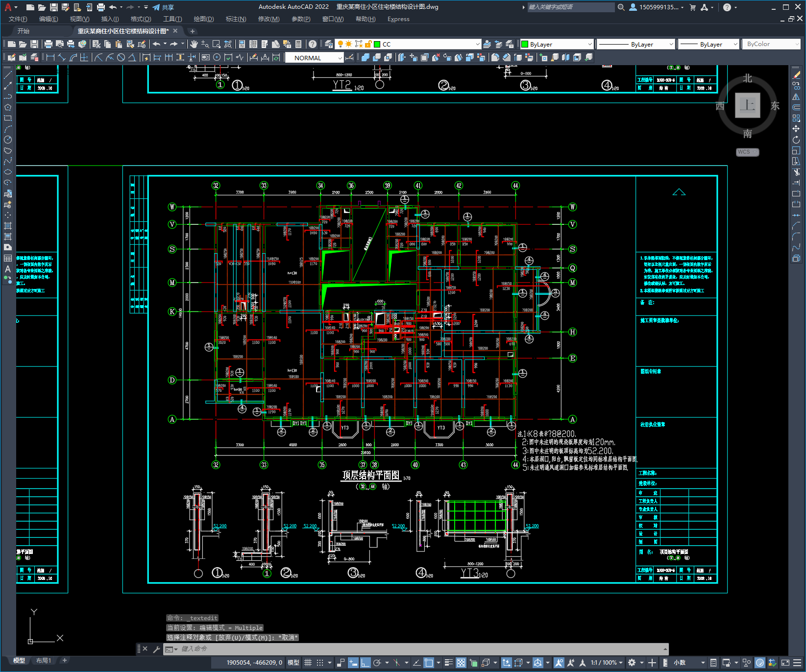This screenshot has height=672, width=806.
Task: Expand the user account 1505999135 dropdown
Action: pos(657,7)
